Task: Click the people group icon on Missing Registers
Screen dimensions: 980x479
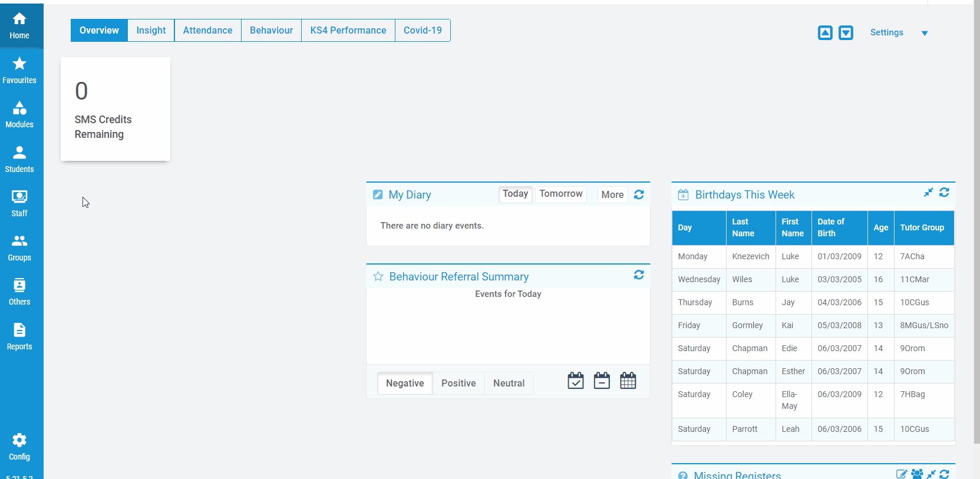Action: pos(917,474)
